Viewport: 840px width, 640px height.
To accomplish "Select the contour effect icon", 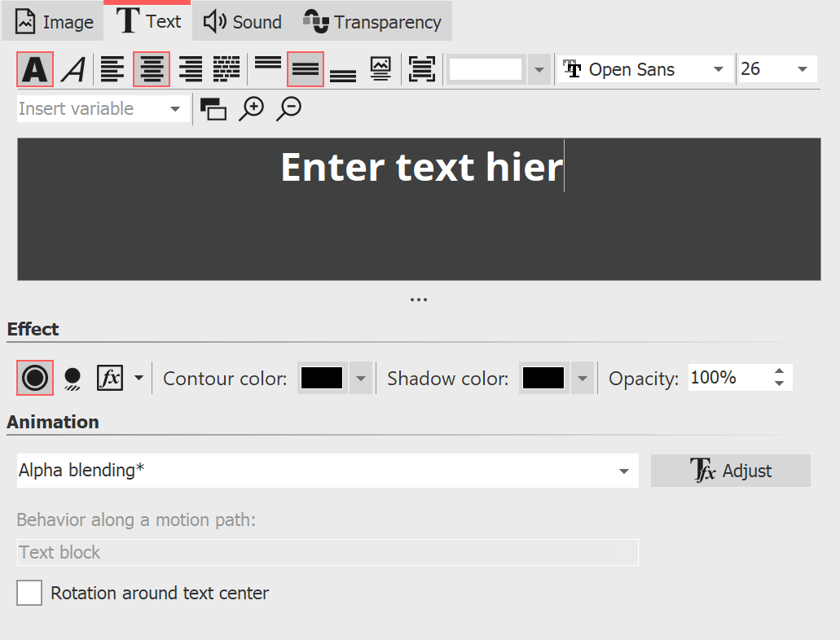I will click(x=33, y=377).
